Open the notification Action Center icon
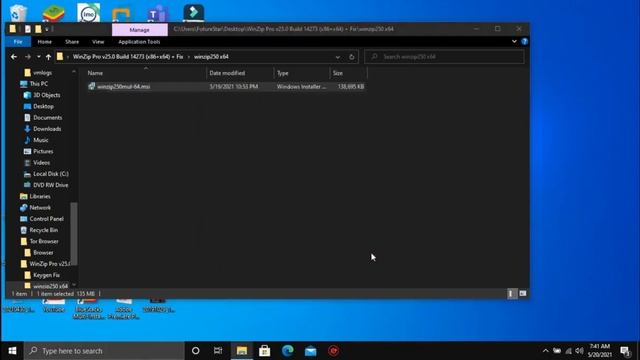Viewport: 640px width, 360px height. tap(625, 351)
